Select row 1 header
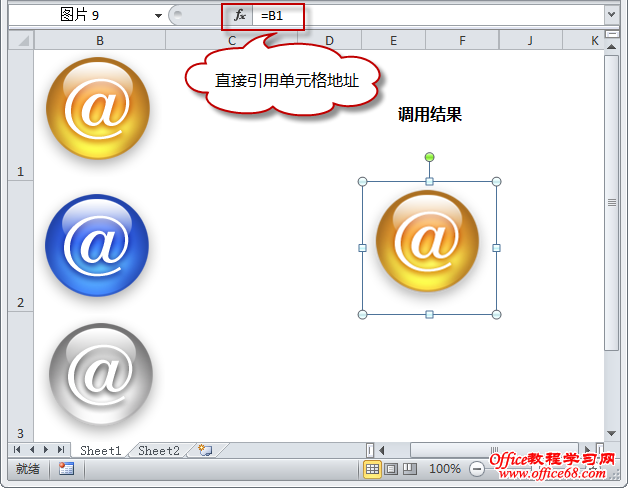The width and height of the screenshot is (628, 488). click(x=21, y=115)
